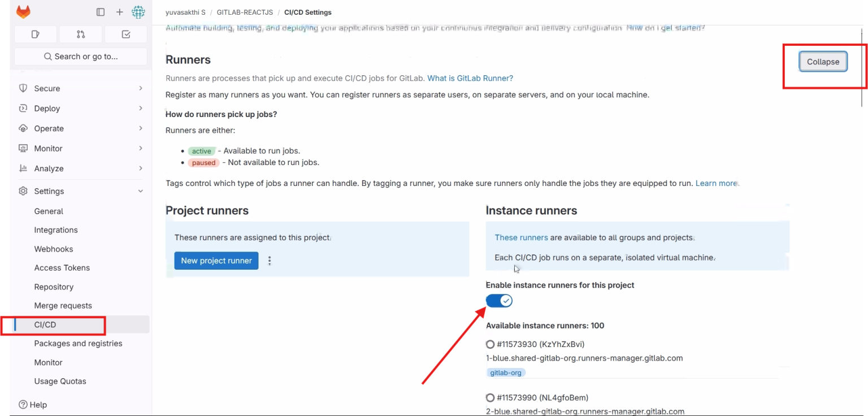Toggle the sidebar collapse icon

(x=101, y=11)
